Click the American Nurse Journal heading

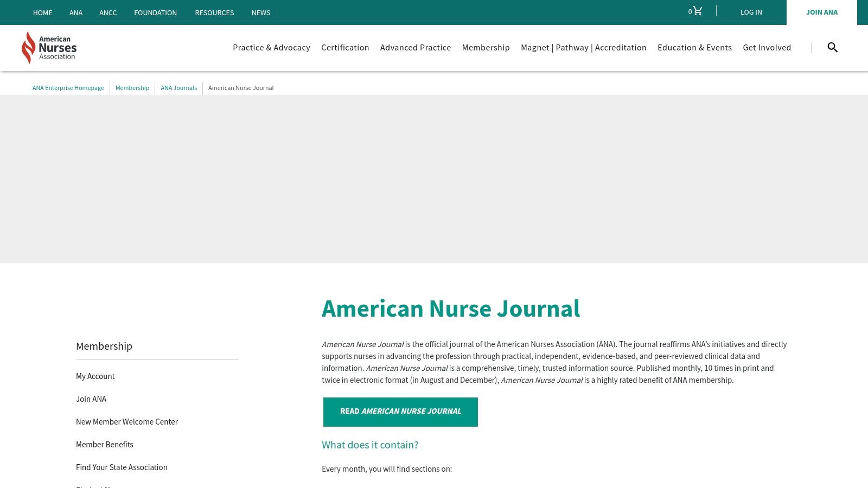point(451,309)
